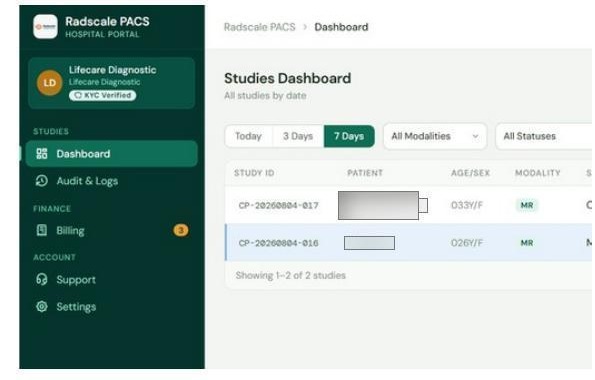Viewport: 595px width, 380px height.
Task: Click the MR tag in the 033Y/F row
Action: pos(527,205)
